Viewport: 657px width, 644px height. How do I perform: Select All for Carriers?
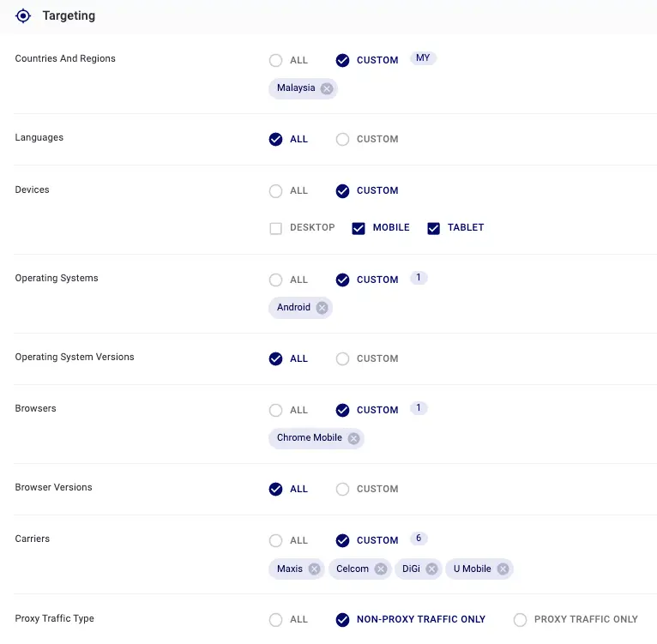(x=276, y=540)
